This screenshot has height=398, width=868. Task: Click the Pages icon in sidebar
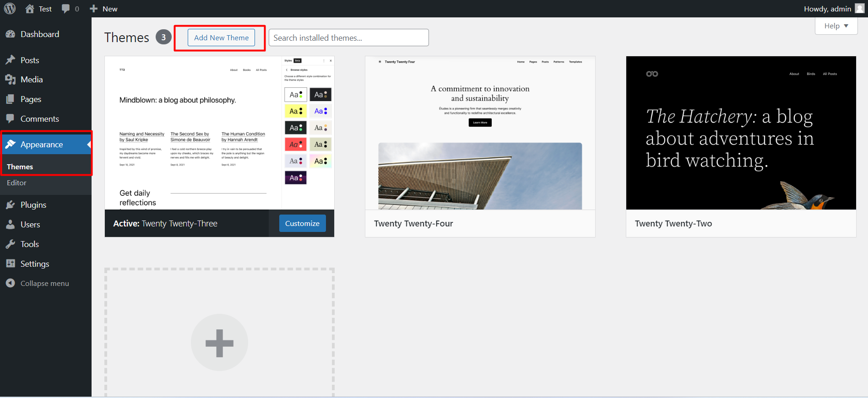click(10, 99)
